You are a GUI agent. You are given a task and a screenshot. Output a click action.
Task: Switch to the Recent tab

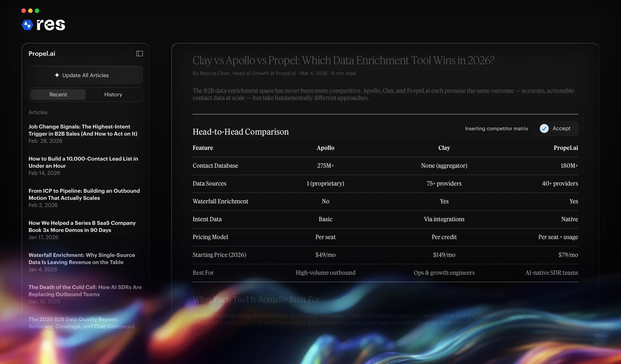58,94
